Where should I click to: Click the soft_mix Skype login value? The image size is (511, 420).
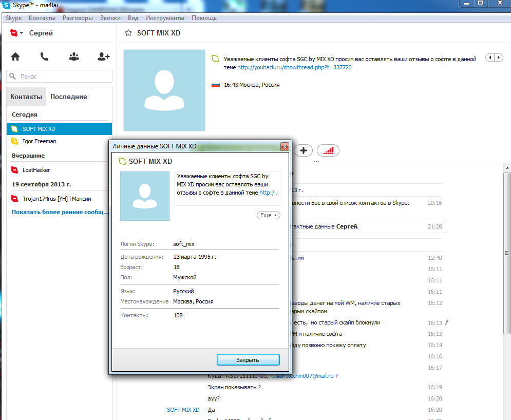[183, 244]
